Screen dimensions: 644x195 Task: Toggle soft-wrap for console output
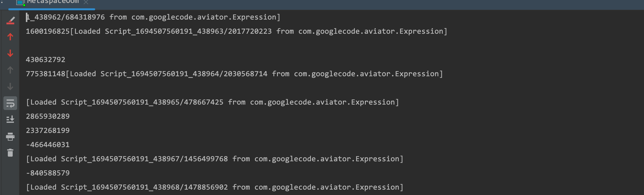pos(10,103)
